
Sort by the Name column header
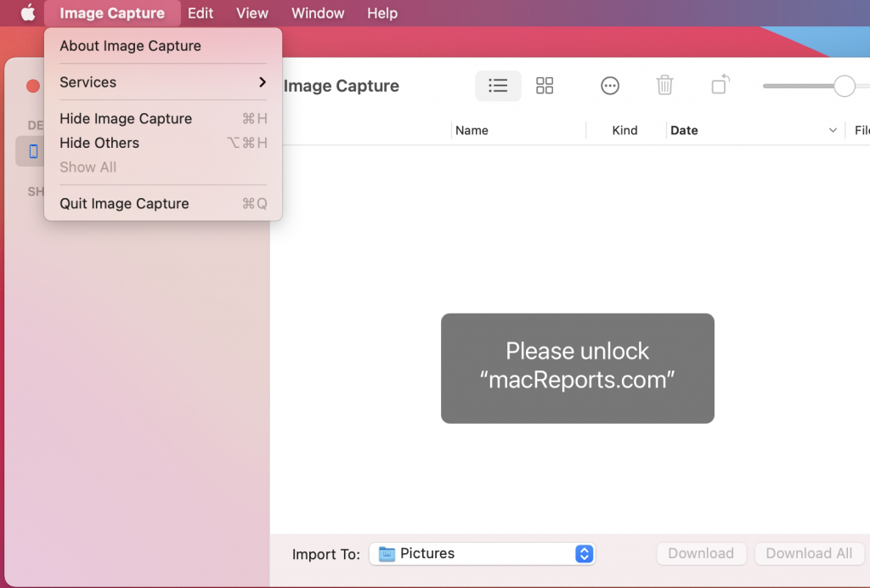click(x=472, y=130)
